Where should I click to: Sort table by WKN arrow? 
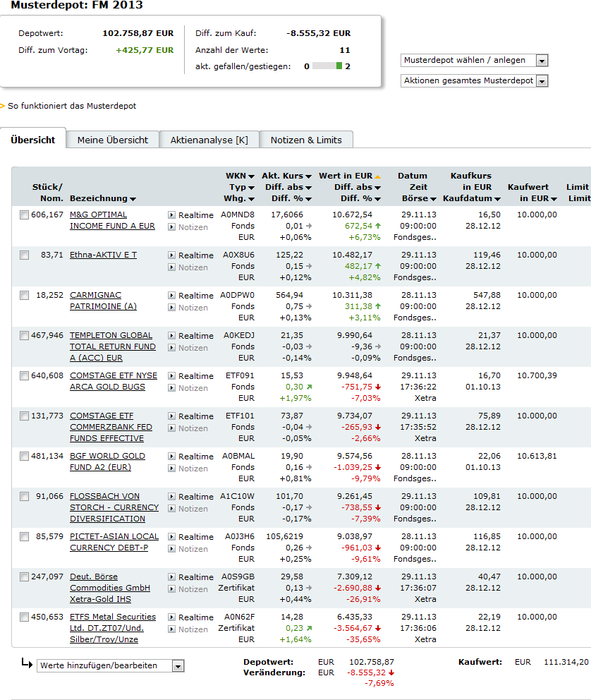click(x=251, y=176)
